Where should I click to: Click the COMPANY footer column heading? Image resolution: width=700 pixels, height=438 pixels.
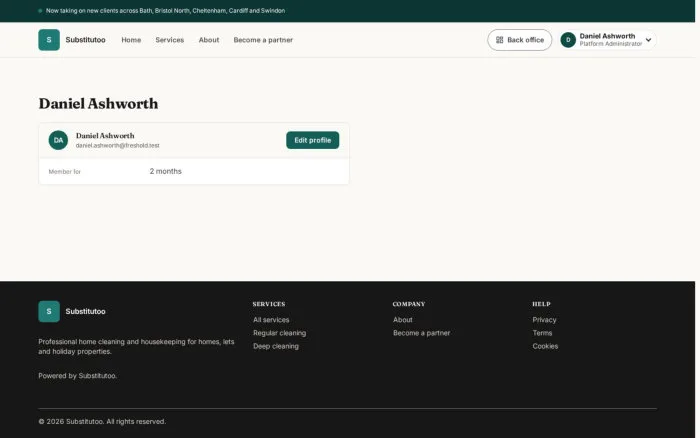tap(409, 304)
